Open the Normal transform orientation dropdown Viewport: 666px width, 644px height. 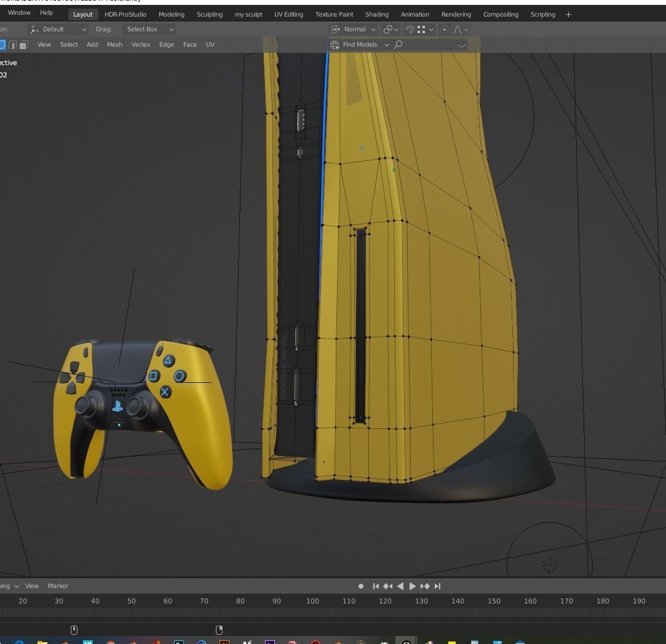click(x=354, y=29)
